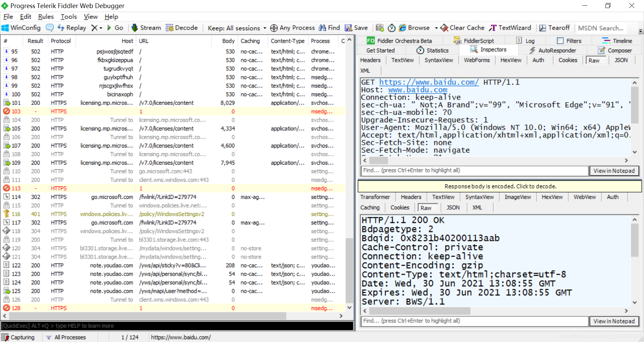Select the response ImageView tab
The height and width of the screenshot is (342, 644).
point(518,197)
